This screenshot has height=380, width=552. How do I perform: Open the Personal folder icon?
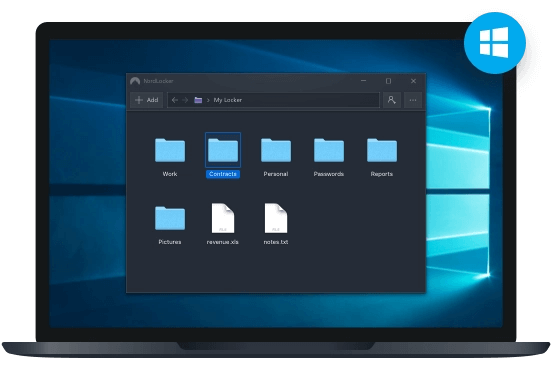click(x=276, y=150)
